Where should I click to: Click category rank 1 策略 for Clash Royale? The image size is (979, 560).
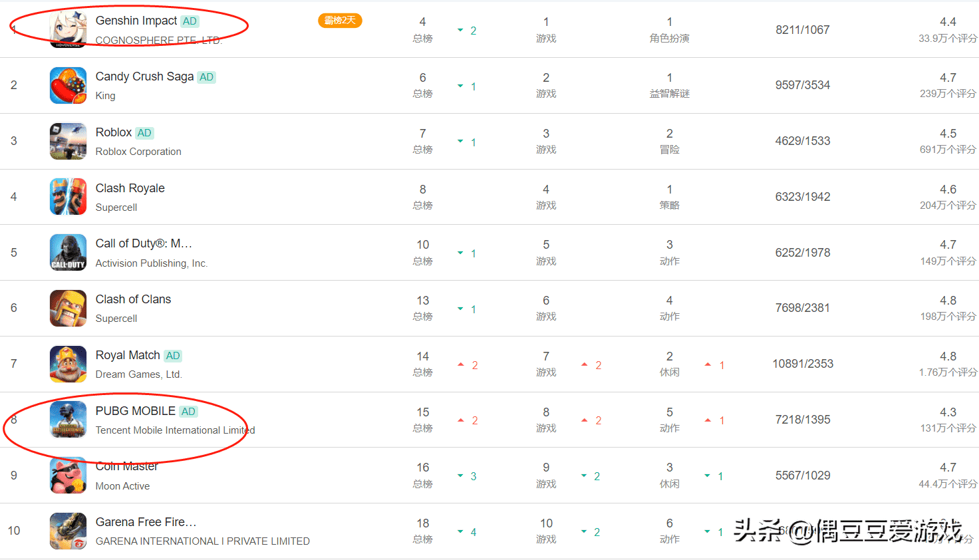[670, 197]
